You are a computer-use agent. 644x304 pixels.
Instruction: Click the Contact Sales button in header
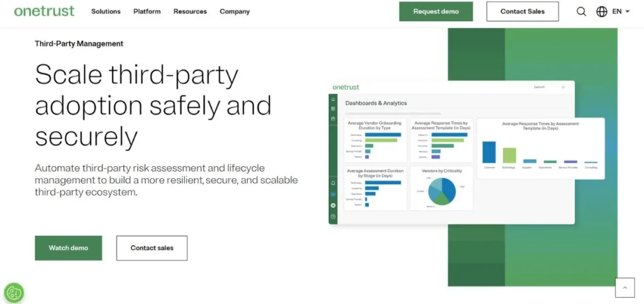point(522,11)
